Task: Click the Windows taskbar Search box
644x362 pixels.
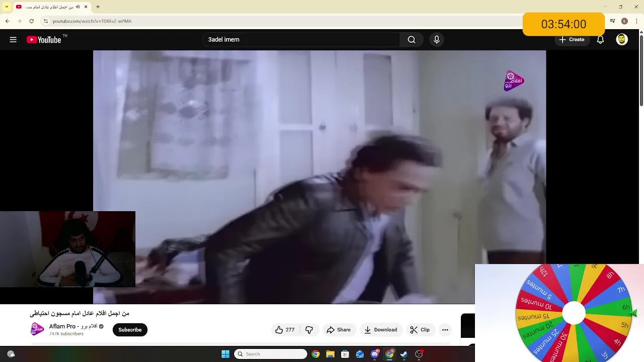Action: (271, 354)
